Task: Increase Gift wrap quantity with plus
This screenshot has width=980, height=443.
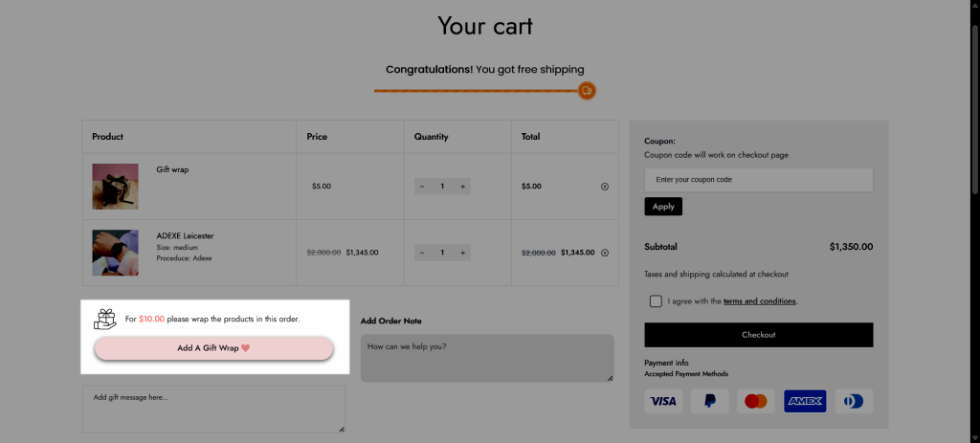Action: [x=462, y=187]
